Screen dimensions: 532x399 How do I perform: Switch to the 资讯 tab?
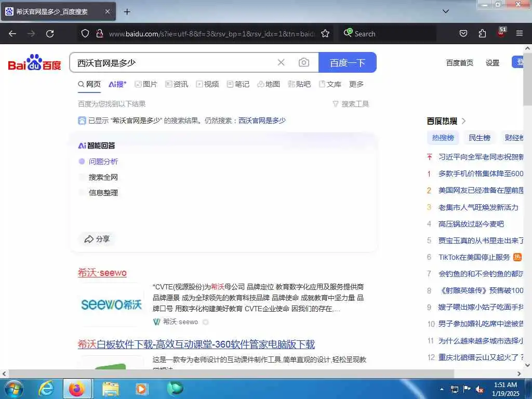pyautogui.click(x=177, y=84)
